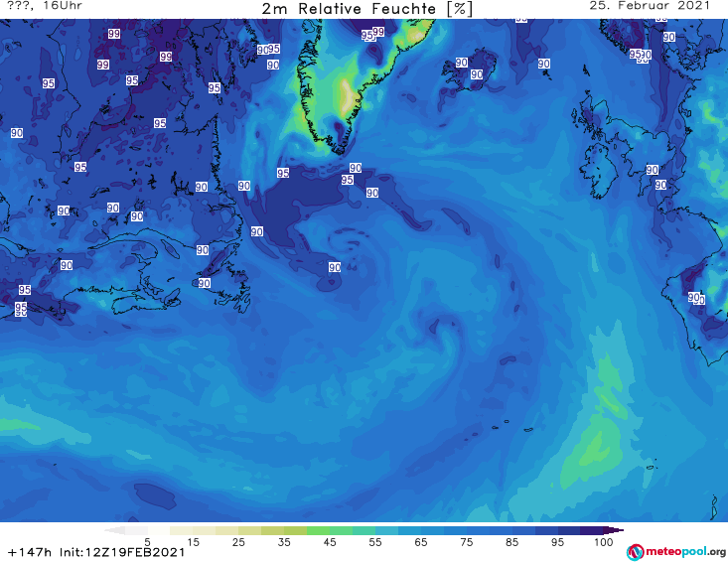Click the '+147h Init:12Z19FEB2021' run info
728x562 pixels.
point(96,552)
